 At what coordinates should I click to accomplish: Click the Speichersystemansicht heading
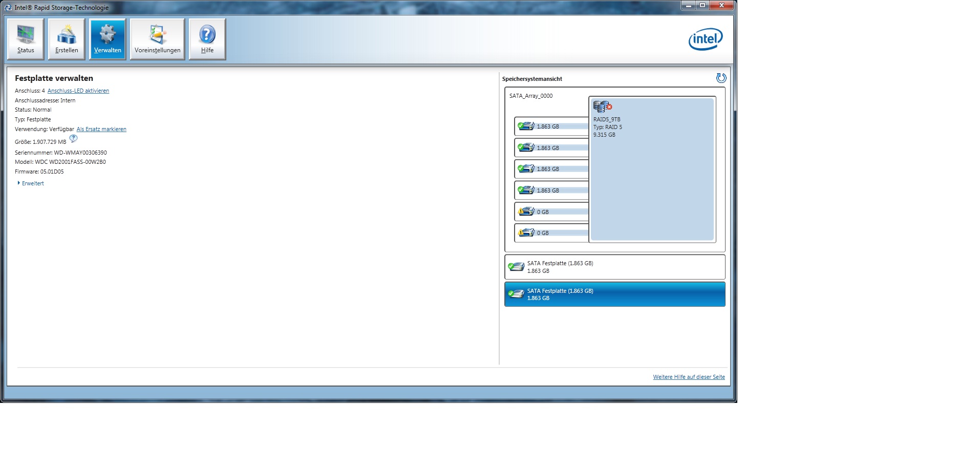tap(532, 79)
